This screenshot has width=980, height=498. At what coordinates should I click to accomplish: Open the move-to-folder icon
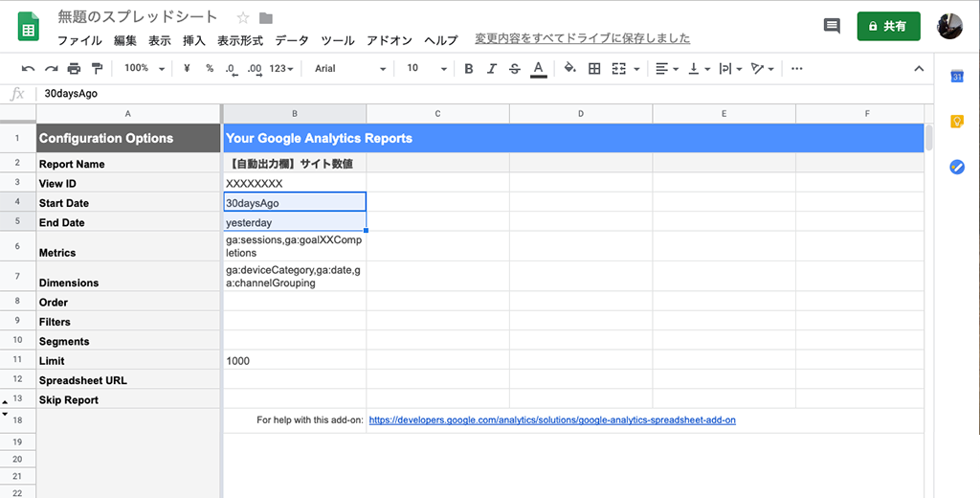266,17
